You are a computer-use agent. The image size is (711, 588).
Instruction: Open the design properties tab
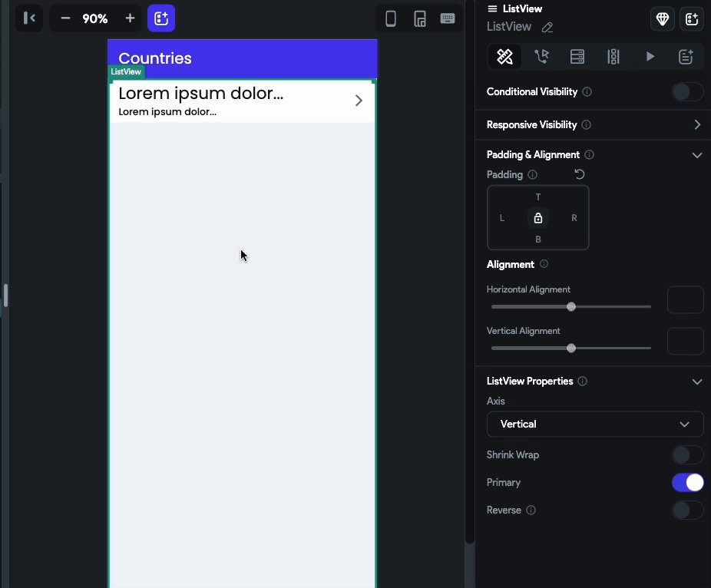pyautogui.click(x=504, y=57)
